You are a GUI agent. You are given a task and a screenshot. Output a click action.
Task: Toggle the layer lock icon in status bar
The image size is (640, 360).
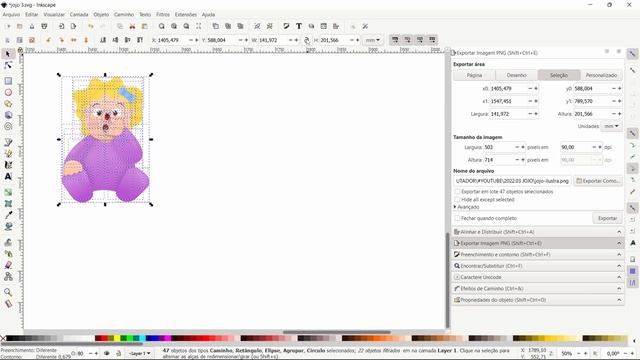click(118, 353)
